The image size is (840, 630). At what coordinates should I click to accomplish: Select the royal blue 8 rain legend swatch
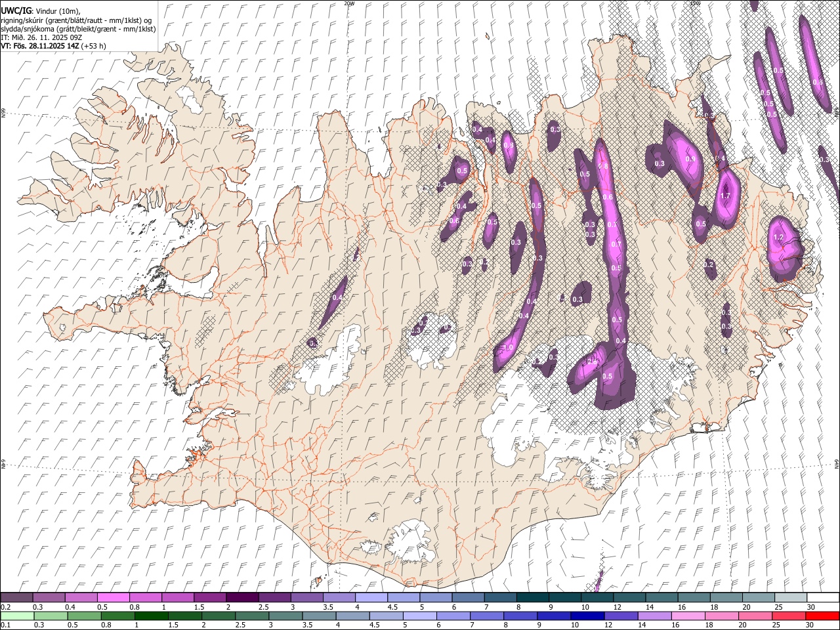click(x=520, y=616)
